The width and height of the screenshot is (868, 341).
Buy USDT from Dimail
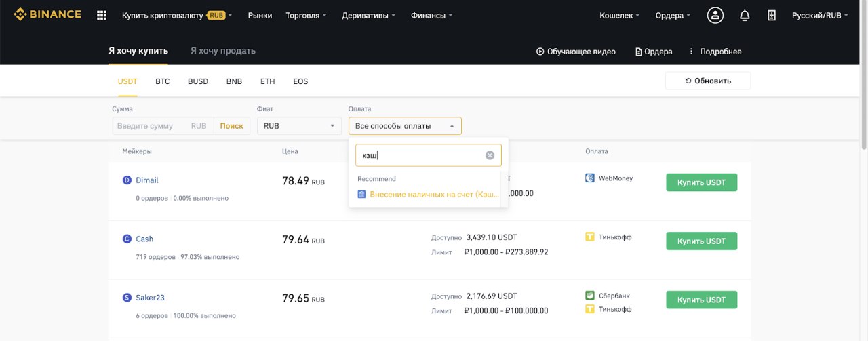(x=702, y=182)
